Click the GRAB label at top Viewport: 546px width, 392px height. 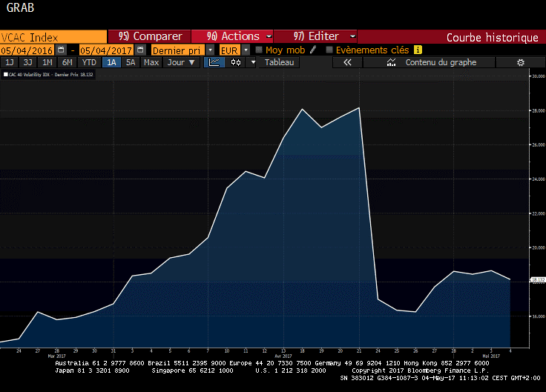pos(20,7)
